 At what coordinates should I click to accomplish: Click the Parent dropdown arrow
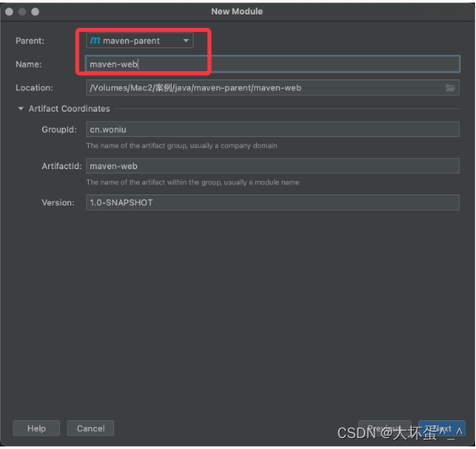coord(186,41)
